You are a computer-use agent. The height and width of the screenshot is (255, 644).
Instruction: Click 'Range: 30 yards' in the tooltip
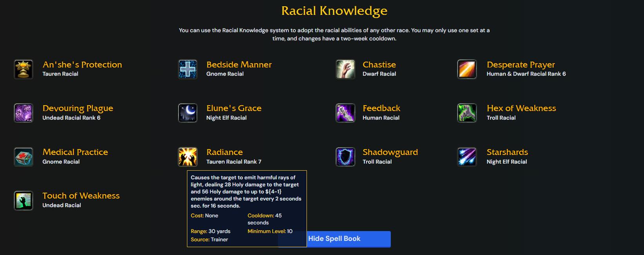tap(210, 231)
